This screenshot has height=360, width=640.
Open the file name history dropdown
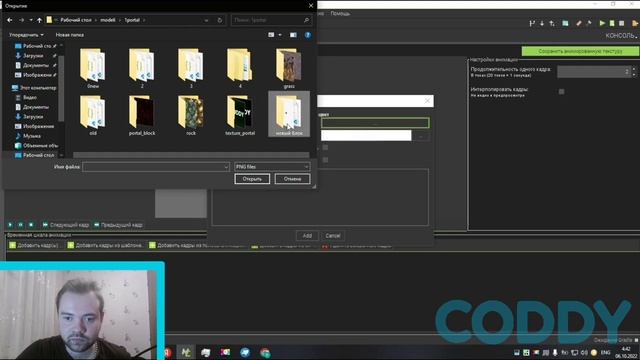[226, 167]
